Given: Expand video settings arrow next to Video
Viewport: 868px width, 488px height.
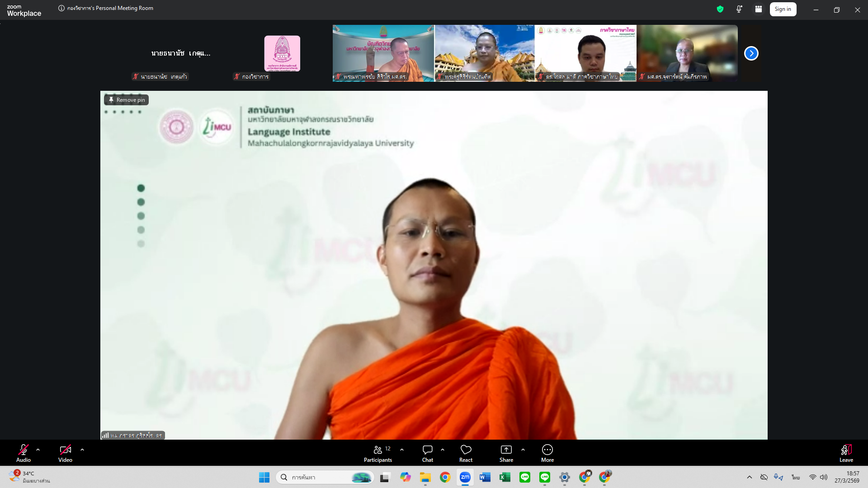Looking at the screenshot, I should coord(82,450).
